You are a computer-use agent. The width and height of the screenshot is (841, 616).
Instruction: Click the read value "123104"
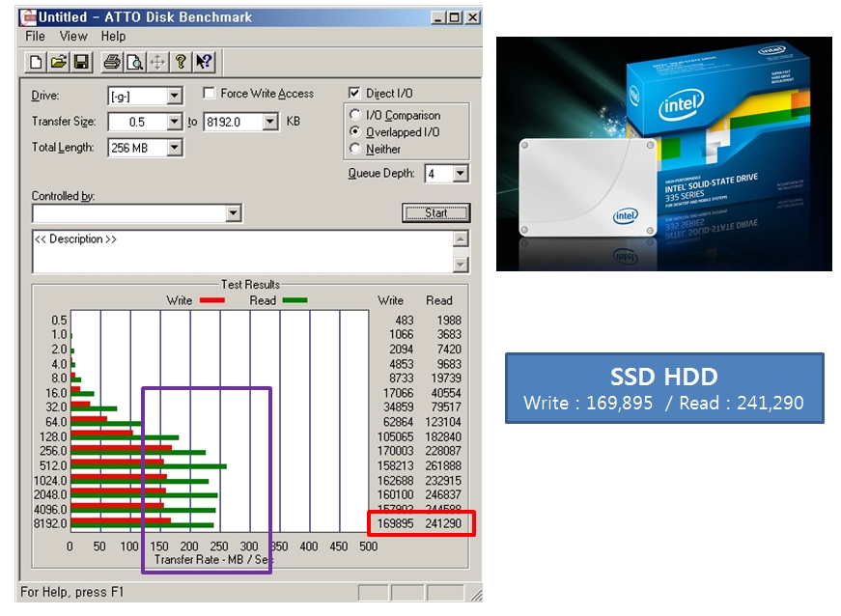coord(443,422)
